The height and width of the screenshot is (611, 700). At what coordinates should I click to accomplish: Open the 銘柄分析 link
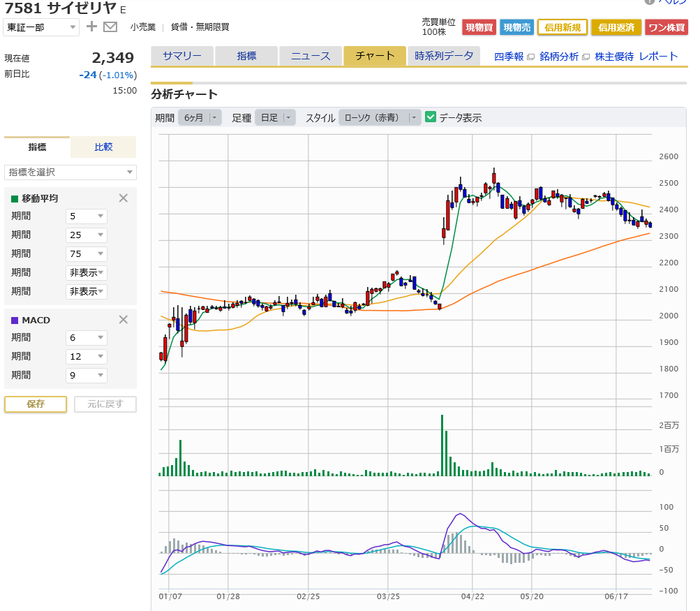click(x=559, y=57)
